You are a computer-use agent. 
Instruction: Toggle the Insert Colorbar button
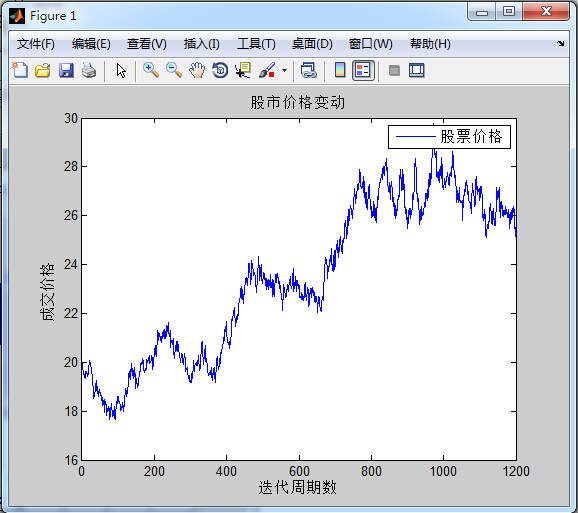coord(340,70)
